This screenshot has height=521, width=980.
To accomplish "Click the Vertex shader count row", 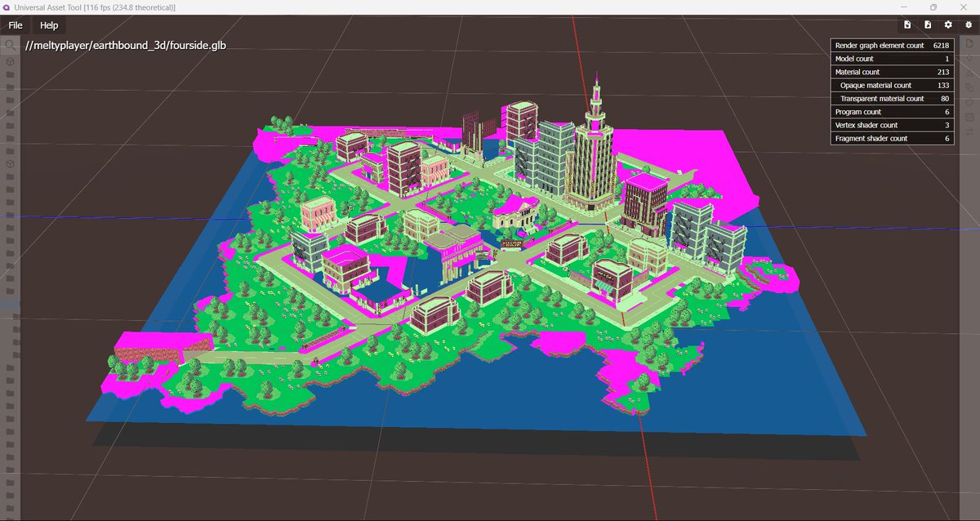I will coord(892,125).
